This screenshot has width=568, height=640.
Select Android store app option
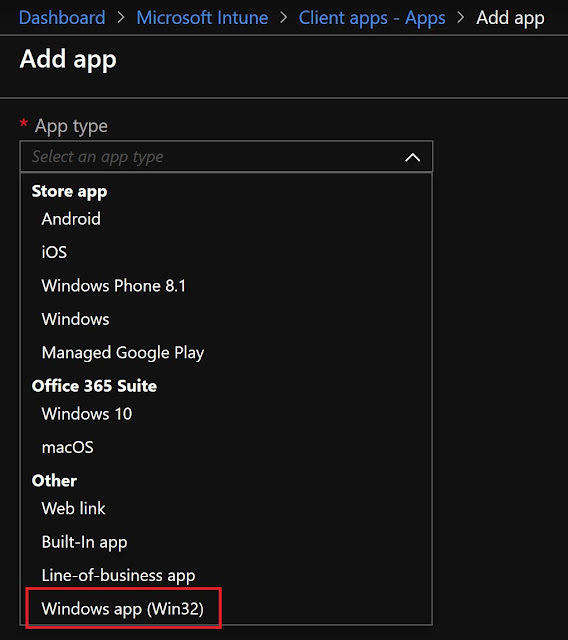[x=71, y=219]
